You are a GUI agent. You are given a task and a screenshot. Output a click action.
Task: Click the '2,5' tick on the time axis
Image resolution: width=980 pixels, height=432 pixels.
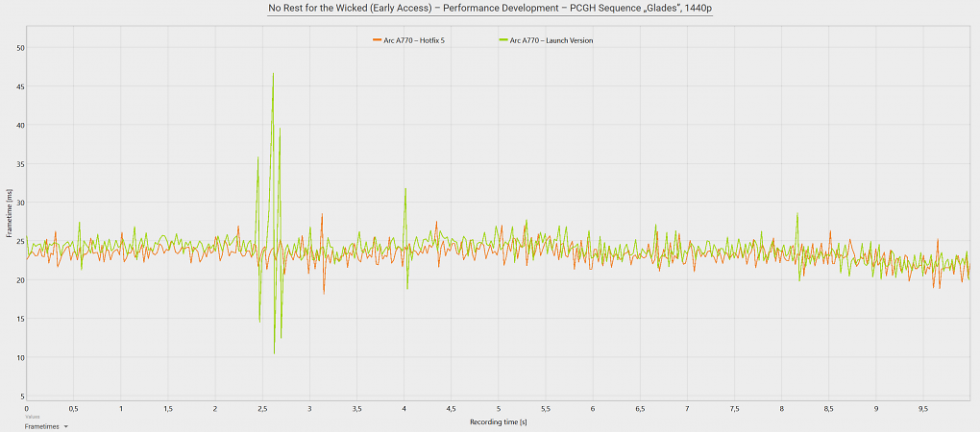point(262,408)
